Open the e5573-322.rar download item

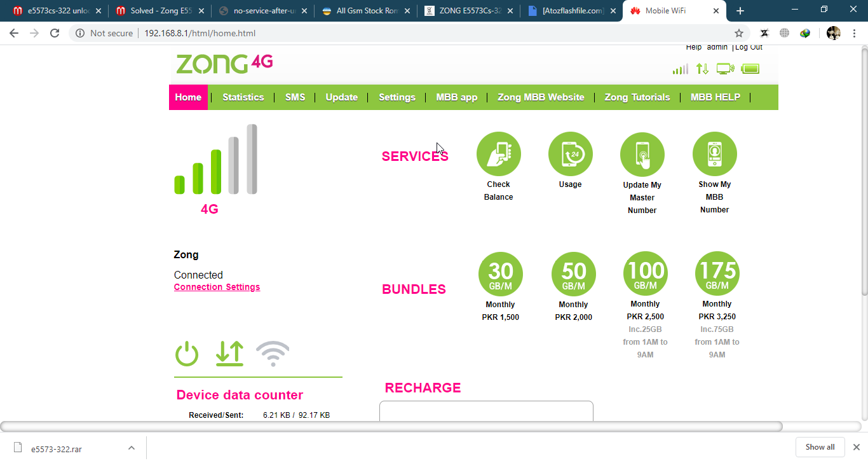[57, 448]
